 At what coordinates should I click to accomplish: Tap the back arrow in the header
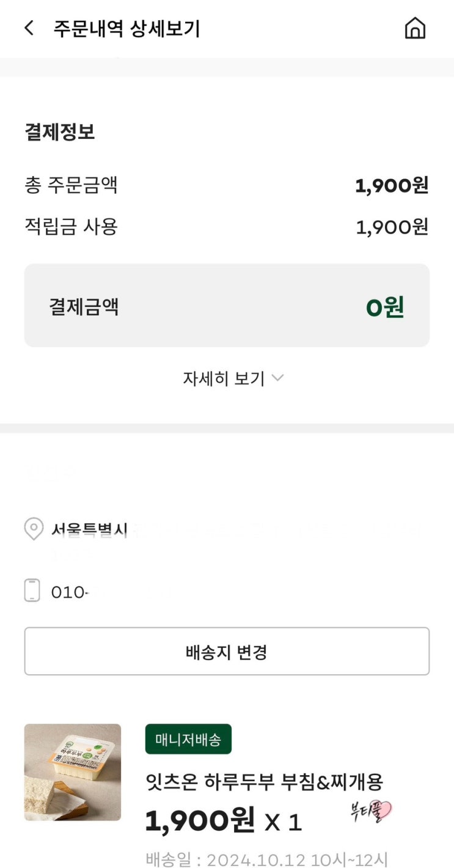29,28
